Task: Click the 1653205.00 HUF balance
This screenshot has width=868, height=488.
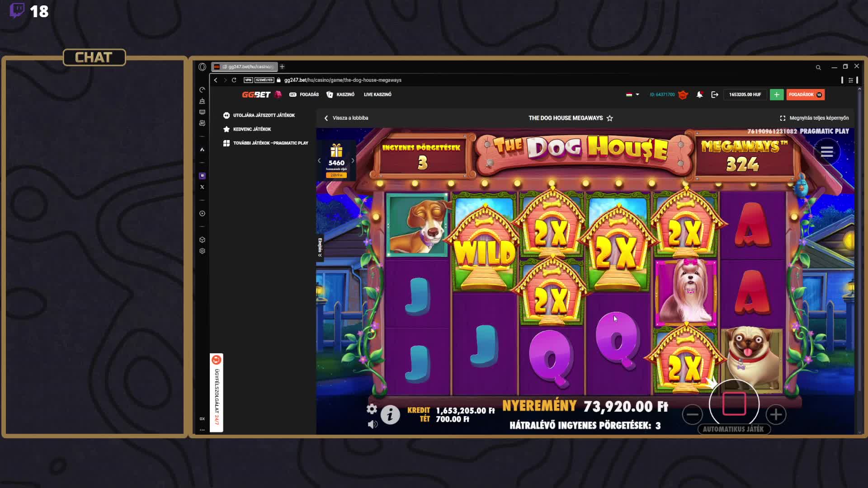Action: pyautogui.click(x=745, y=94)
